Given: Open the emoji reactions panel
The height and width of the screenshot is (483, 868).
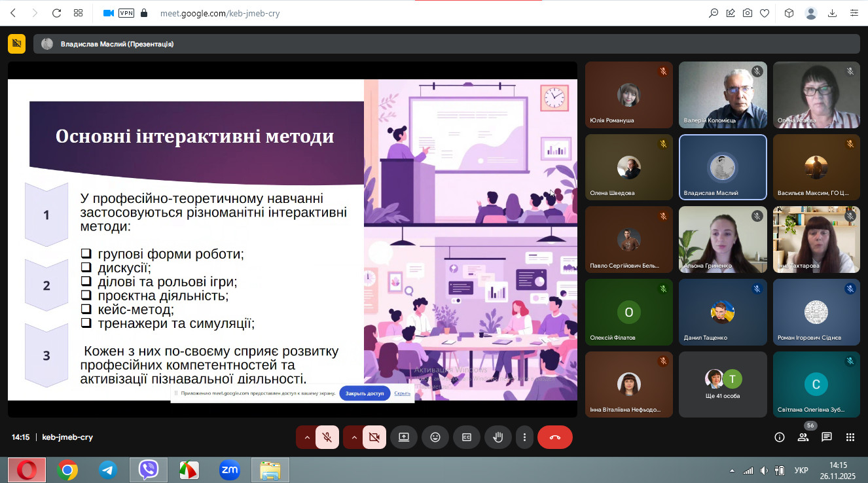Looking at the screenshot, I should (435, 437).
